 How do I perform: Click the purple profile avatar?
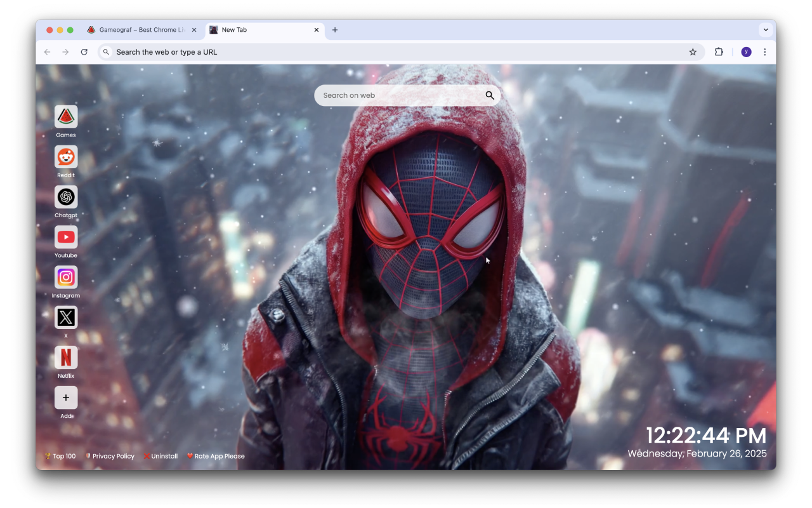[x=746, y=51]
